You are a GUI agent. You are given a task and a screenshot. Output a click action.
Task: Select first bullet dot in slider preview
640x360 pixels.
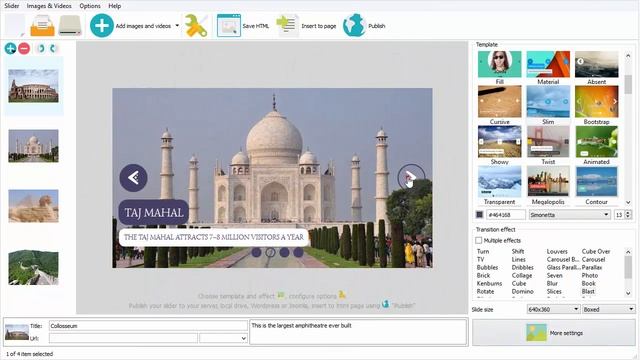(256, 252)
